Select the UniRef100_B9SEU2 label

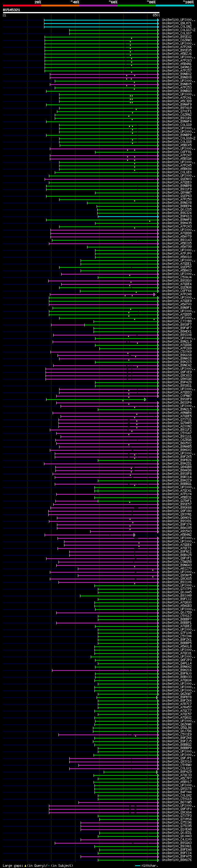point(177,37)
